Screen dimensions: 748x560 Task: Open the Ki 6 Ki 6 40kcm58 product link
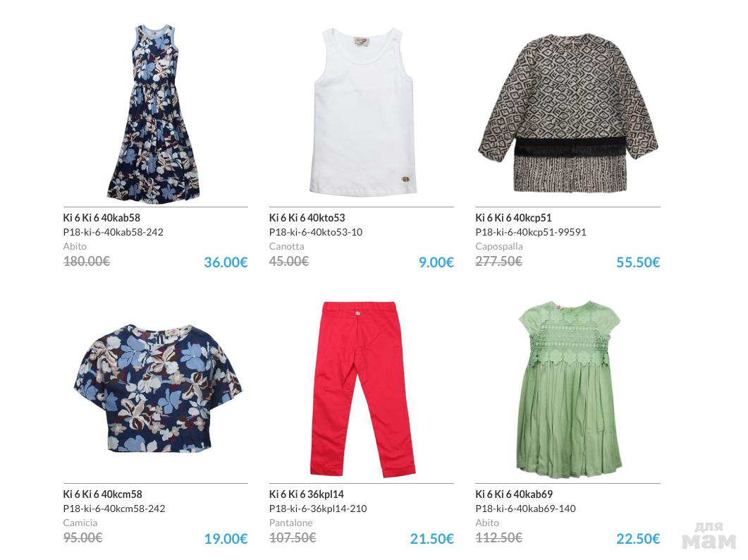[x=102, y=494]
